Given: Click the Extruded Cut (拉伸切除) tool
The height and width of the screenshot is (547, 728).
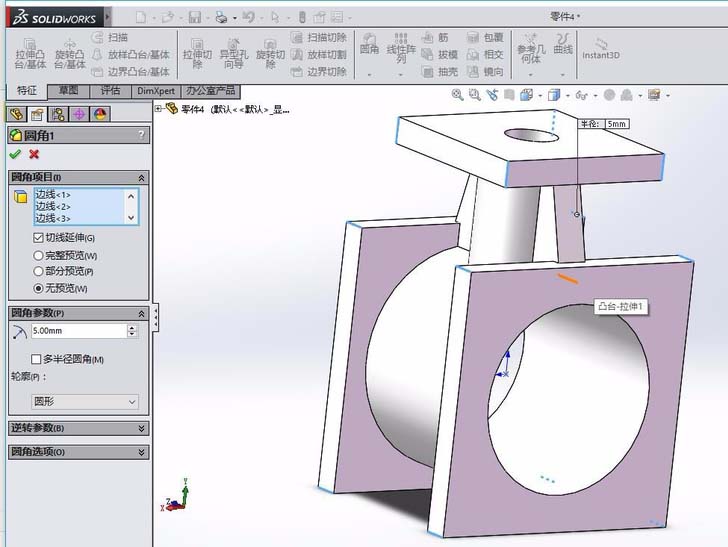Looking at the screenshot, I should [197, 54].
